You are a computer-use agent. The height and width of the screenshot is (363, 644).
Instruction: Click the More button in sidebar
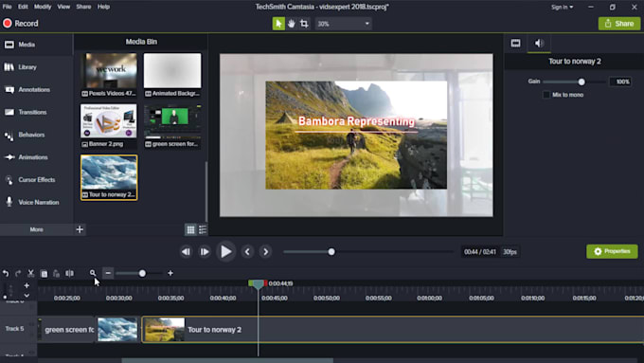[36, 229]
